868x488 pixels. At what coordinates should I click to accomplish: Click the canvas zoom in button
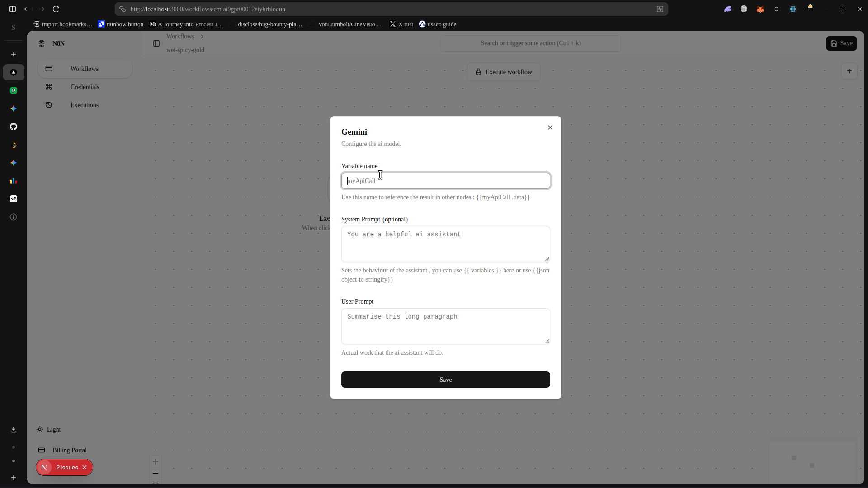point(155,462)
